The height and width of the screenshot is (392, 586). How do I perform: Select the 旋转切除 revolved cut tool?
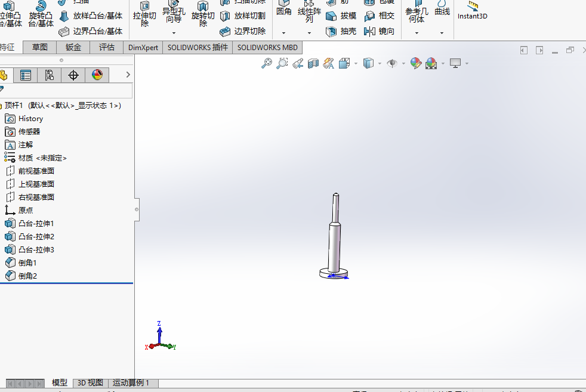coord(203,14)
